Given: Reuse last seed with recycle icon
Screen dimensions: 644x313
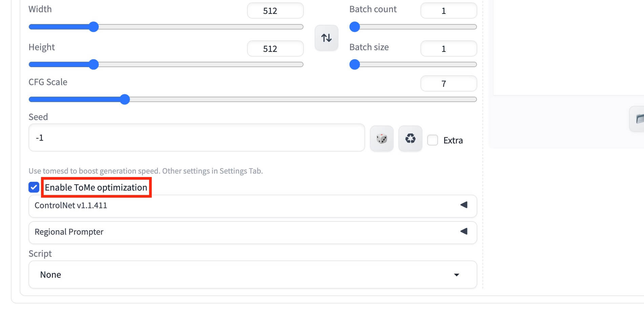Looking at the screenshot, I should tap(410, 139).
